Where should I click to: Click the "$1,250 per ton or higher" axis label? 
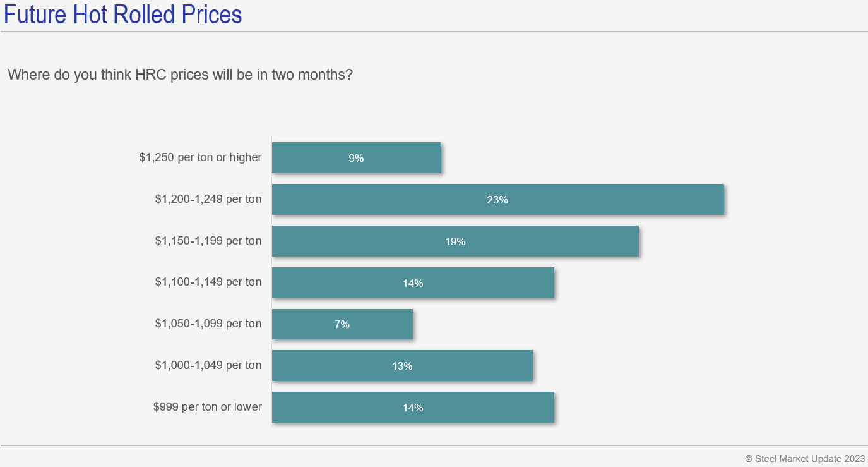coord(200,157)
